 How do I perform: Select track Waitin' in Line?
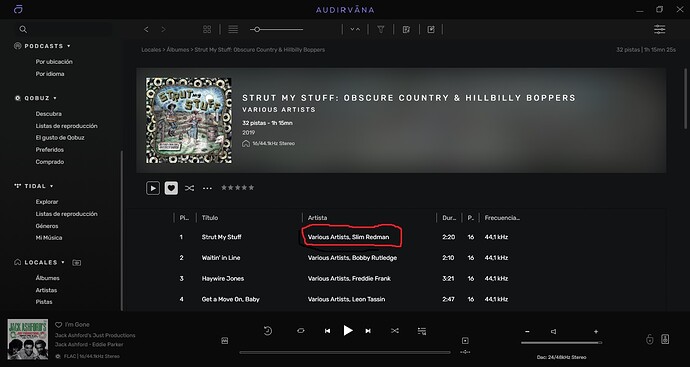221,258
